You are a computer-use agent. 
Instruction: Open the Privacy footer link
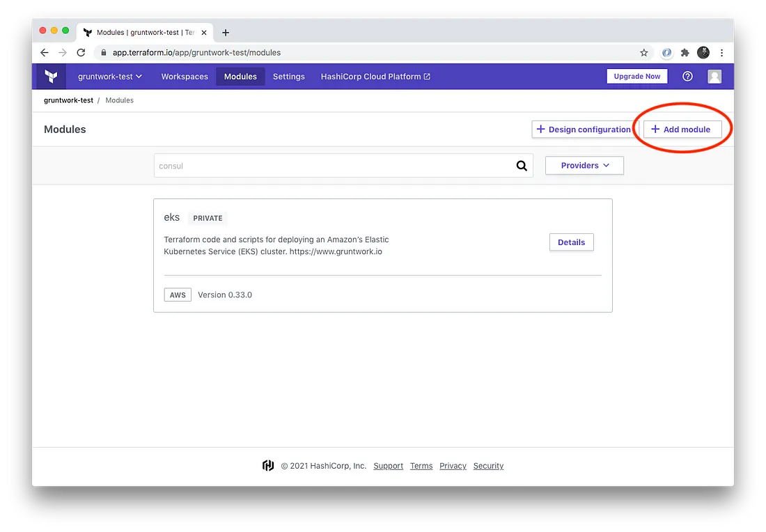pyautogui.click(x=453, y=466)
